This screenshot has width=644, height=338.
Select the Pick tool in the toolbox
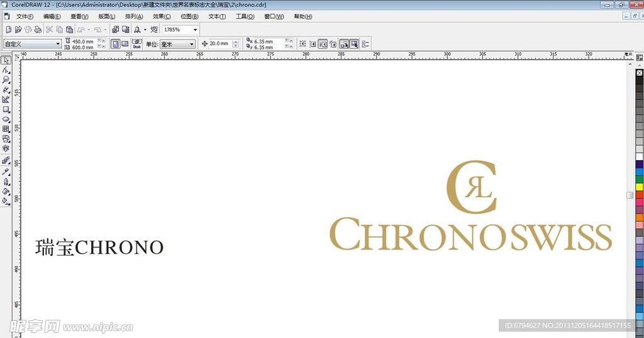tap(6, 60)
